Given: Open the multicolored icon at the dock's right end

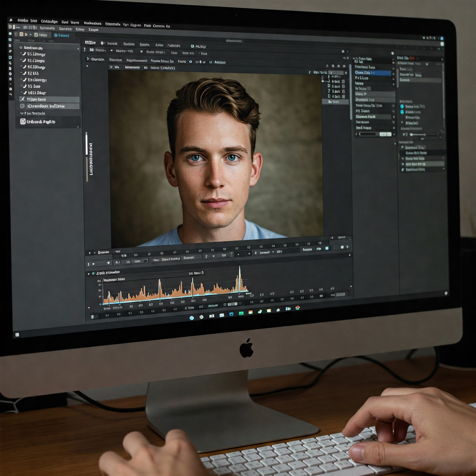Looking at the screenshot, I should (x=298, y=307).
